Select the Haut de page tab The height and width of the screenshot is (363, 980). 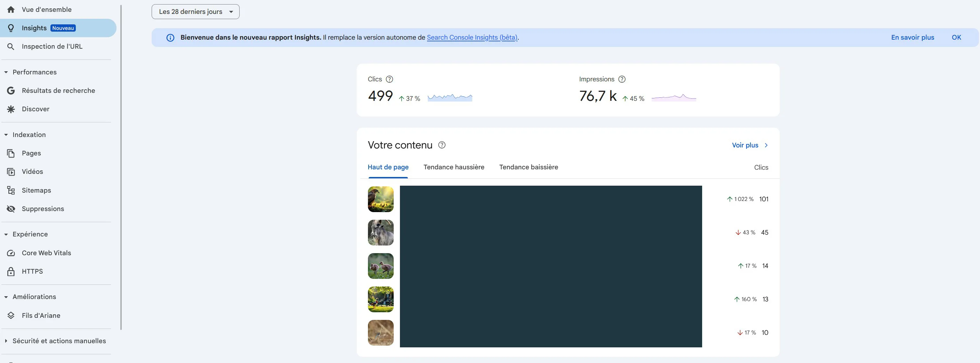388,167
